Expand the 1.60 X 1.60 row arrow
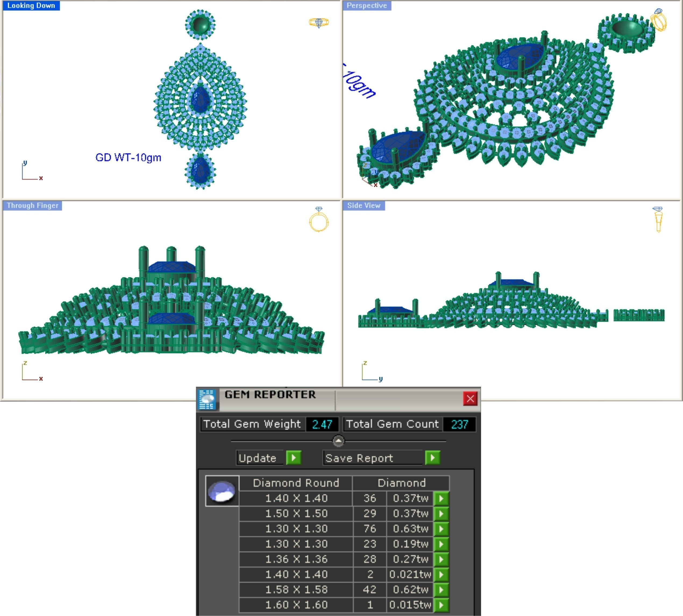683x616 pixels. (441, 605)
